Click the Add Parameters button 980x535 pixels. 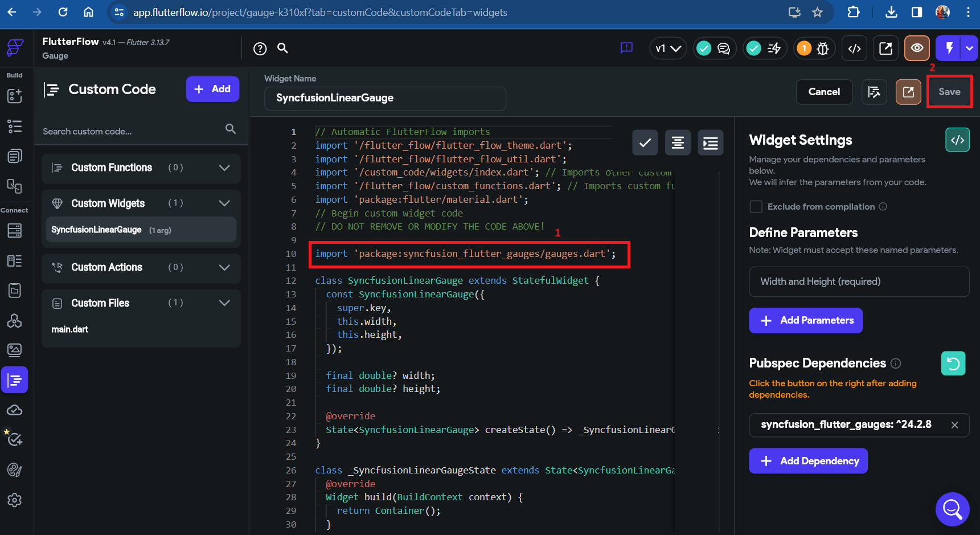click(x=806, y=321)
